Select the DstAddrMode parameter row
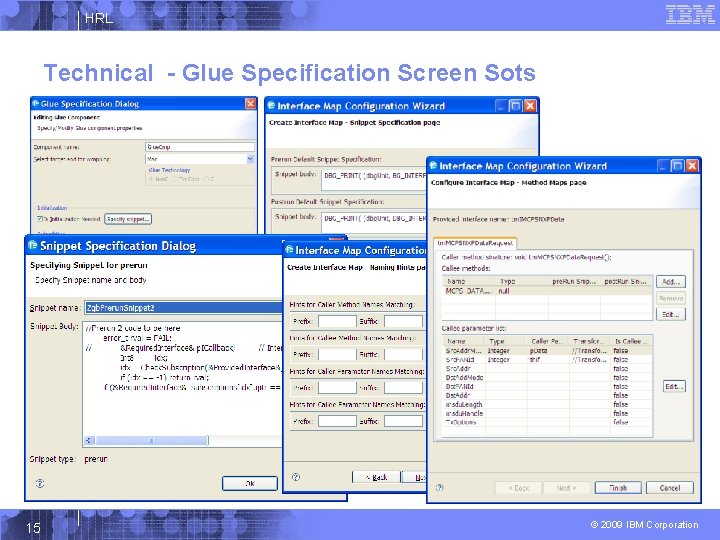Image resolution: width=720 pixels, height=540 pixels. pos(547,377)
